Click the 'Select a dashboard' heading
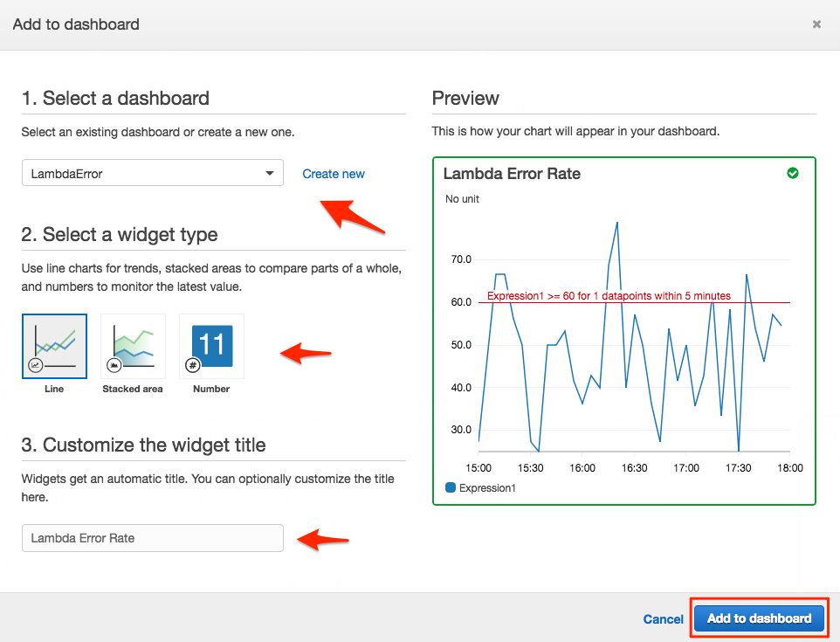The width and height of the screenshot is (840, 642). 115,99
